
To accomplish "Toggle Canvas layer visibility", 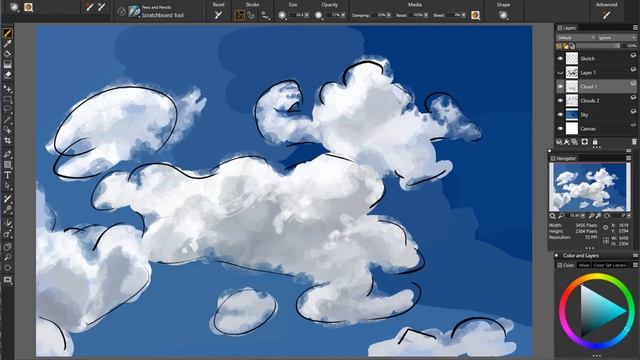I will (560, 129).
